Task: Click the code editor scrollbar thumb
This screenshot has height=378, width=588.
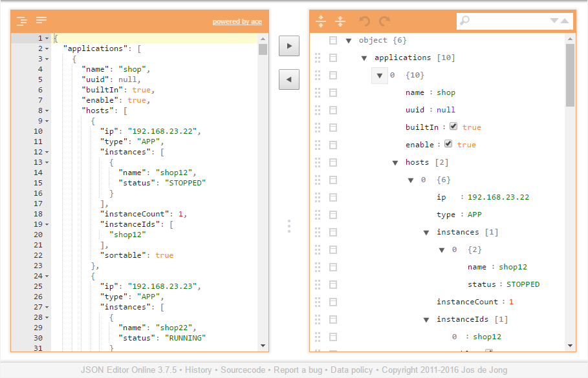Action: tap(263, 50)
